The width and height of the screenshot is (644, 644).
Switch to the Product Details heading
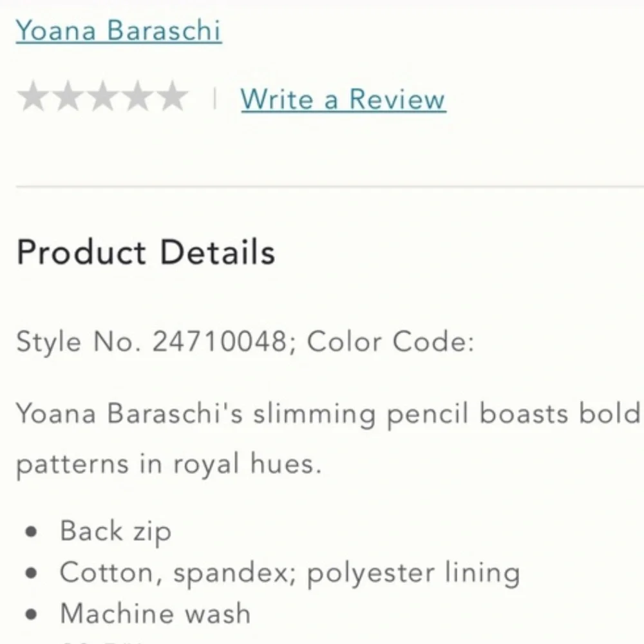(146, 252)
